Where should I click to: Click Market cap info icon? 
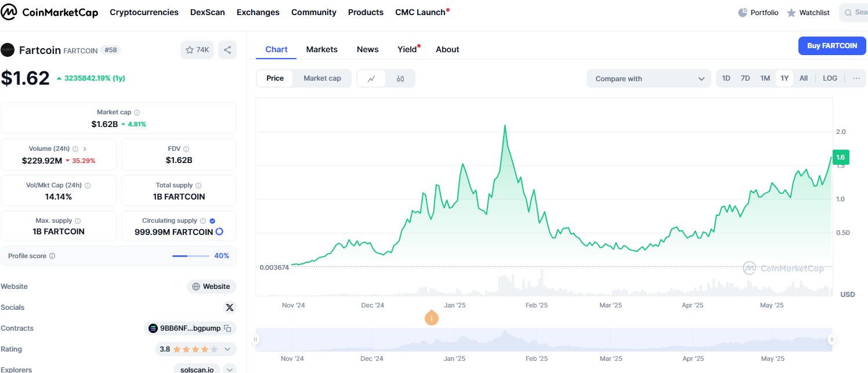coord(137,113)
